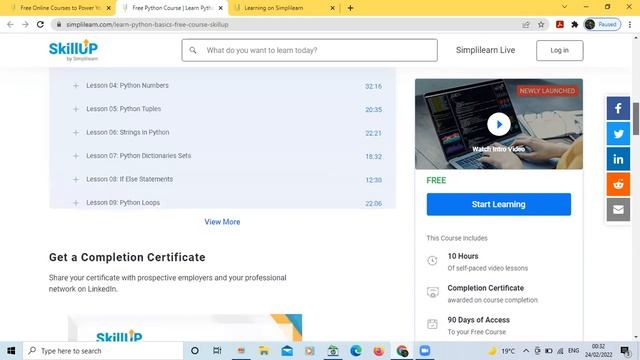Click the Start Learning button
Image resolution: width=640 pixels, height=360 pixels.
[x=499, y=204]
